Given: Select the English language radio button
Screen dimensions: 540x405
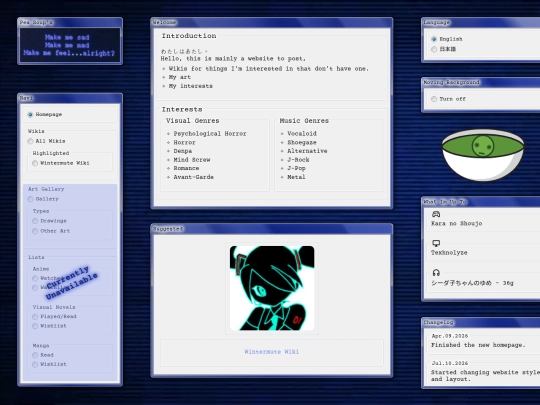Looking at the screenshot, I should coord(434,39).
